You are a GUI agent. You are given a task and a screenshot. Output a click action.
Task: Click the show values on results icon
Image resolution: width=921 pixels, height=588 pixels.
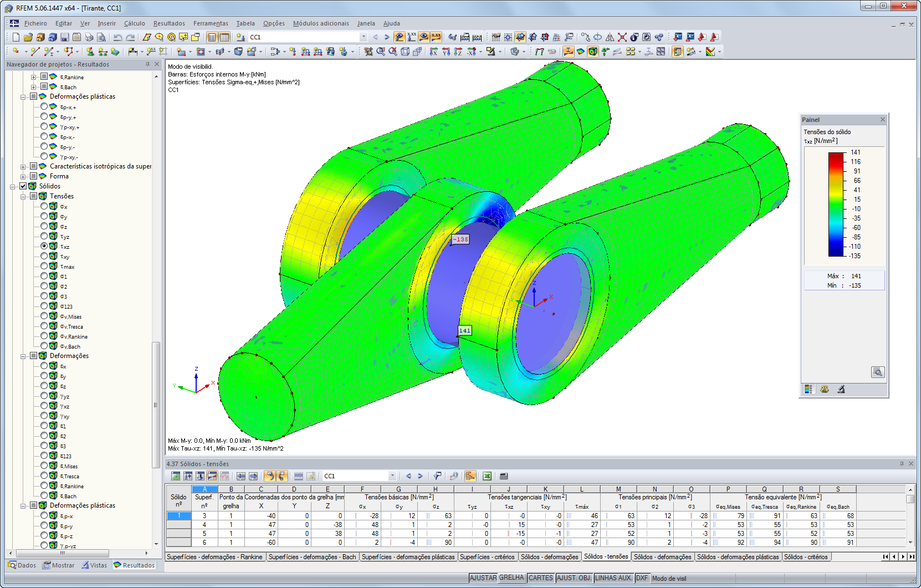(436, 37)
